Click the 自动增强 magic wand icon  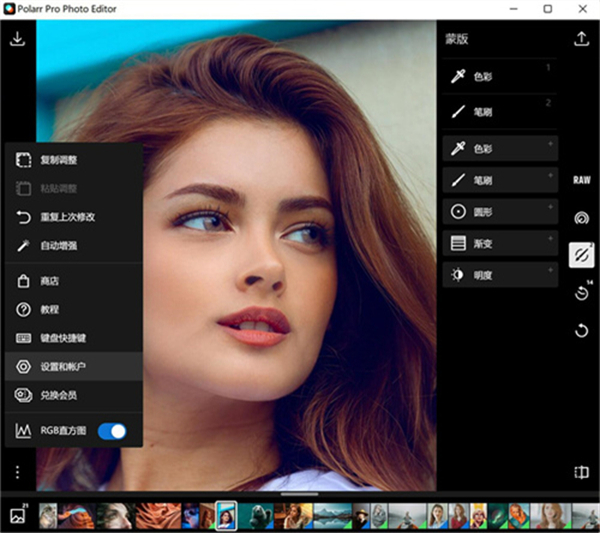[23, 246]
